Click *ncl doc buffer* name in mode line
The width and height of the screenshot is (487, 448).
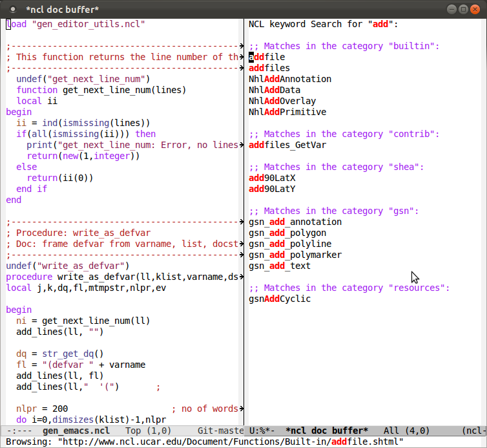click(x=326, y=431)
